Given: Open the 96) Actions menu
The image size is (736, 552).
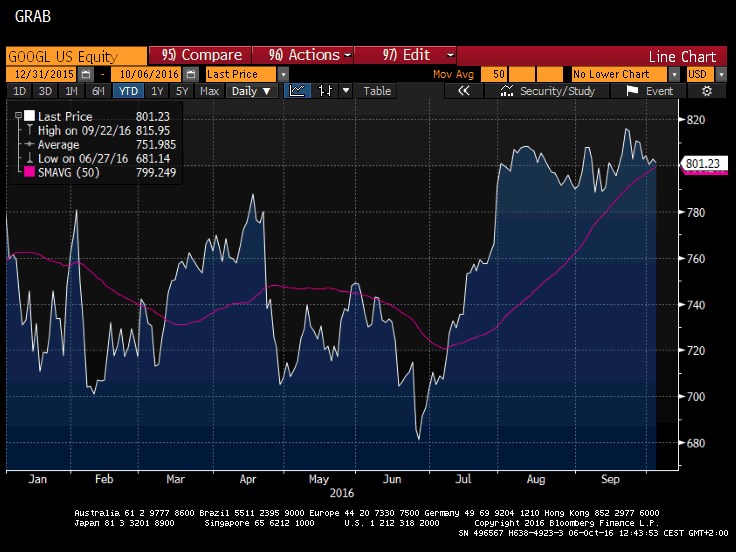Looking at the screenshot, I should tap(303, 55).
